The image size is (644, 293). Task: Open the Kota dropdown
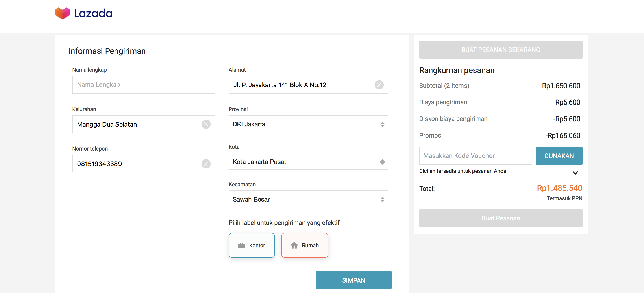click(x=308, y=162)
